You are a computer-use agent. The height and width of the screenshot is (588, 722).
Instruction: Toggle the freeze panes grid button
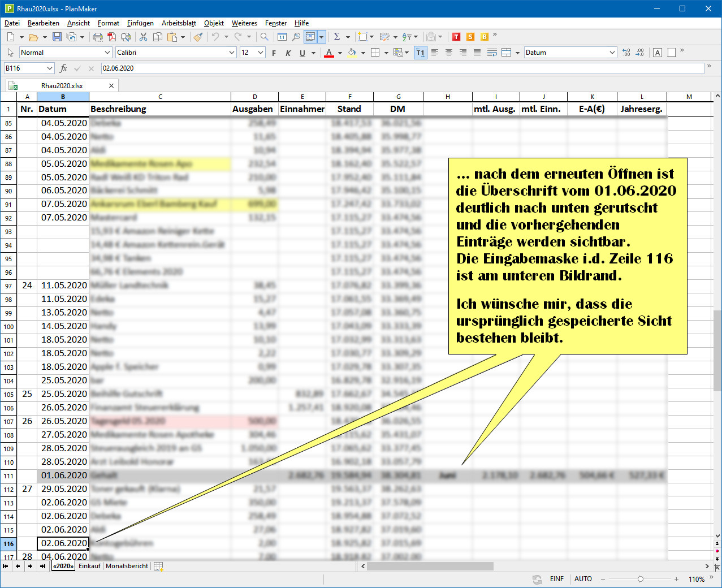[310, 37]
